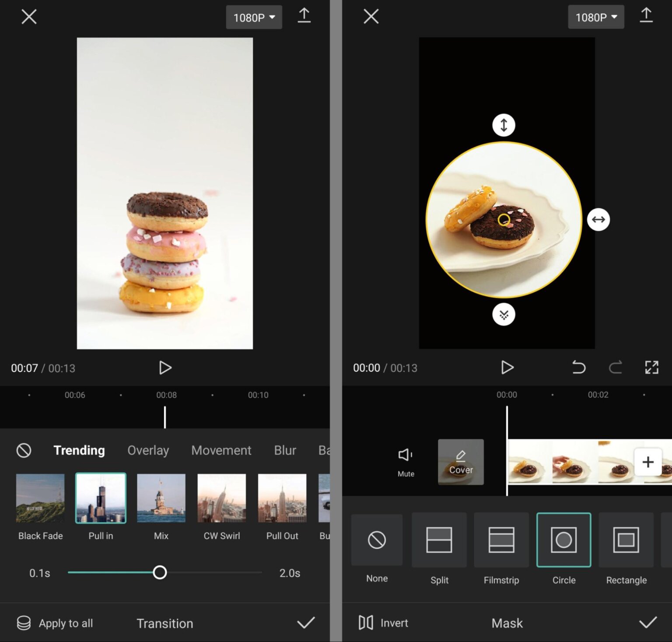Click the Apply to all button
The image size is (672, 642).
click(x=56, y=623)
